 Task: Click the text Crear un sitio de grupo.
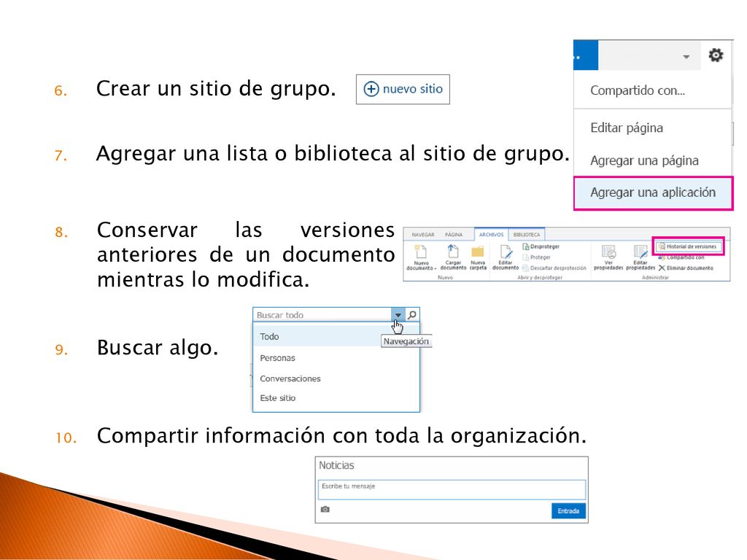point(216,88)
